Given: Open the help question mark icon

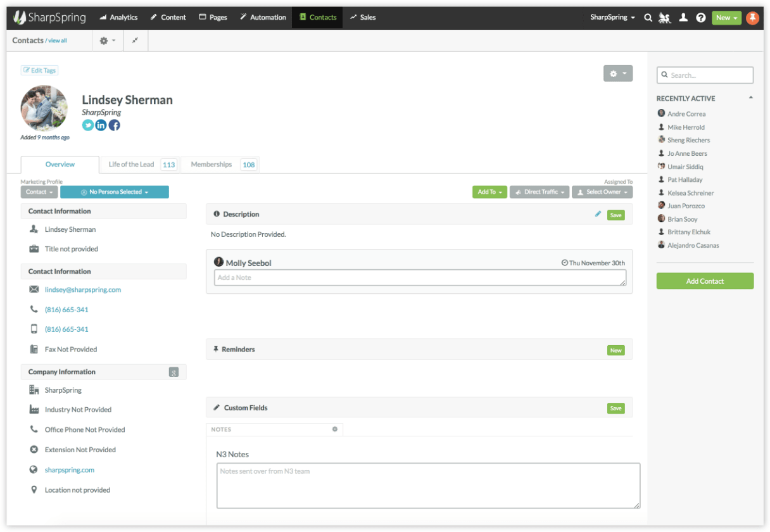Looking at the screenshot, I should (x=701, y=18).
